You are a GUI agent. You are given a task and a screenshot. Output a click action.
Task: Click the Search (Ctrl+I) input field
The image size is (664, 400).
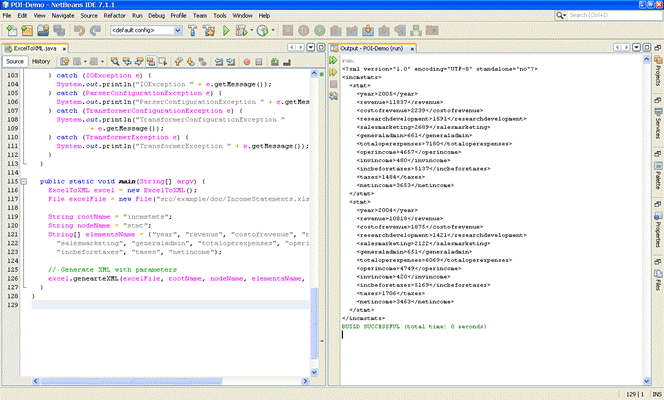click(614, 15)
